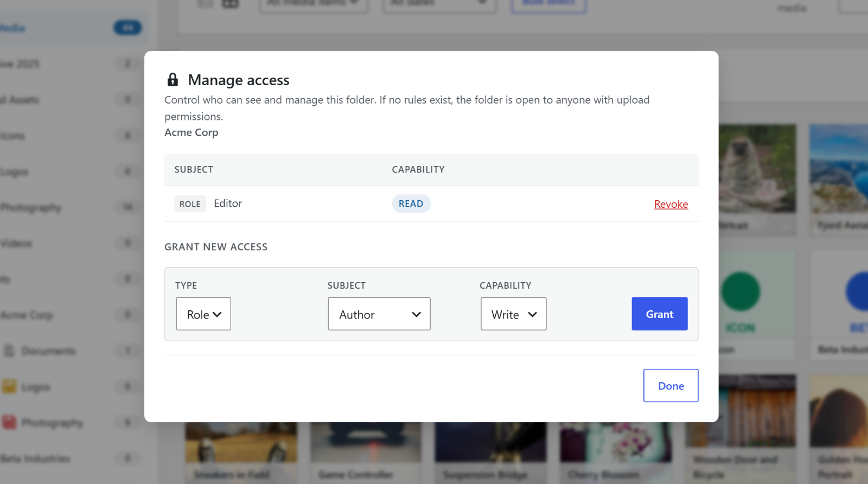Viewport: 868px width, 484px height.
Task: Click the ROLE tag next to Editor
Action: (190, 203)
